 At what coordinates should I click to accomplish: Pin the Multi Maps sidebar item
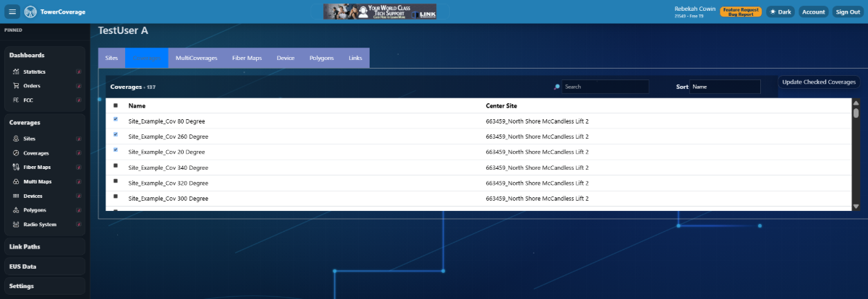[79, 181]
